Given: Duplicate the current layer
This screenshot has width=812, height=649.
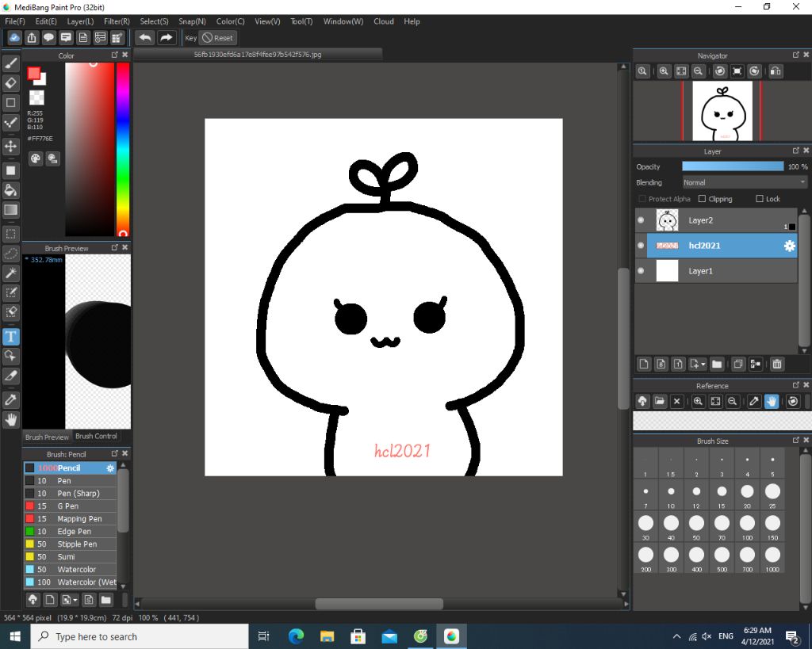Looking at the screenshot, I should click(738, 365).
